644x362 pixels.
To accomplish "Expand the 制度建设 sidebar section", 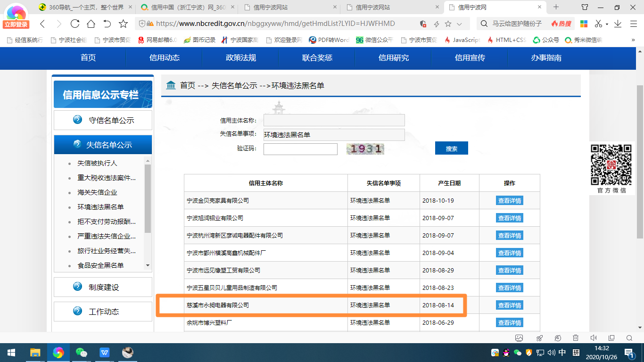I will 103,287.
